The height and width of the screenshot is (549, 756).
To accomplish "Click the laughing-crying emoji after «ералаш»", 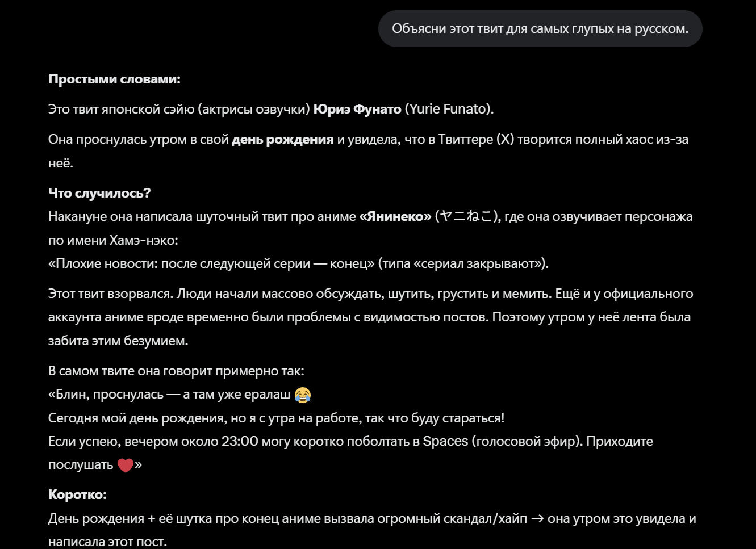I will (303, 395).
